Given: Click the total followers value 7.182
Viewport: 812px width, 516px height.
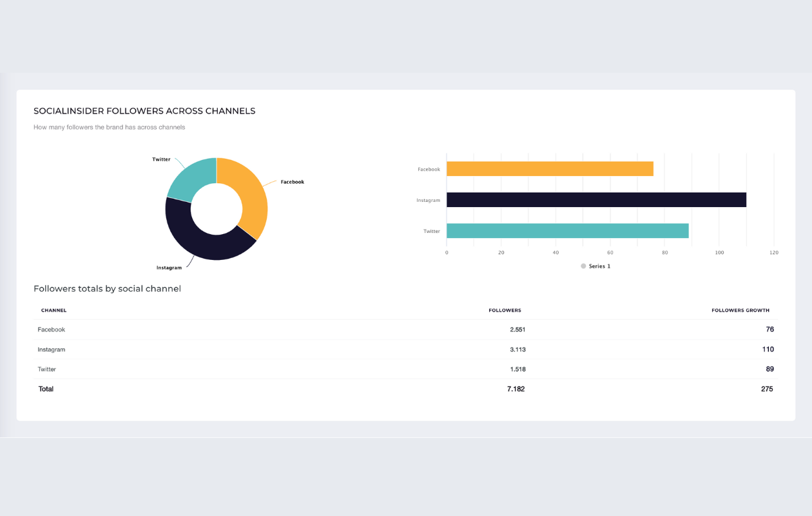Looking at the screenshot, I should point(516,389).
